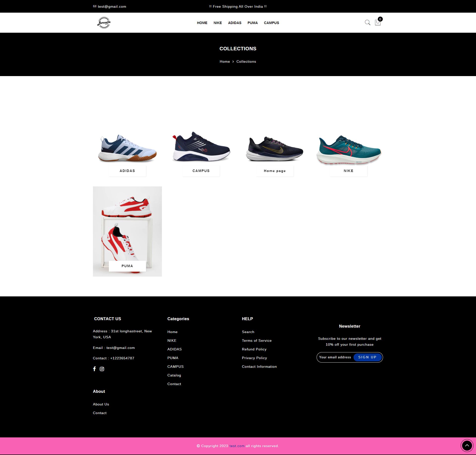This screenshot has height=455, width=476.
Task: Open the search magnifier icon
Action: coord(367,23)
